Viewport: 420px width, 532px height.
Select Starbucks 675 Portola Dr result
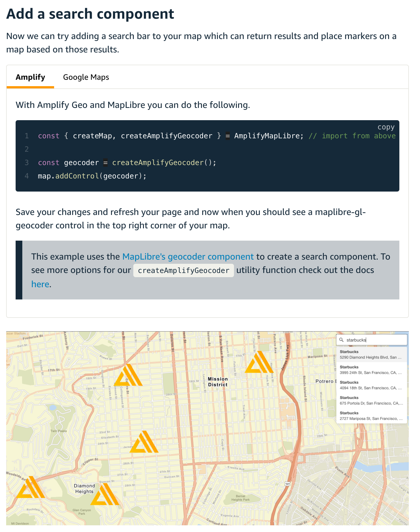pyautogui.click(x=371, y=400)
